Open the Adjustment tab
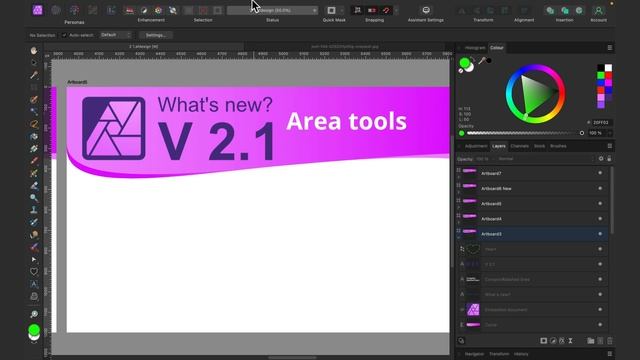 click(476, 146)
